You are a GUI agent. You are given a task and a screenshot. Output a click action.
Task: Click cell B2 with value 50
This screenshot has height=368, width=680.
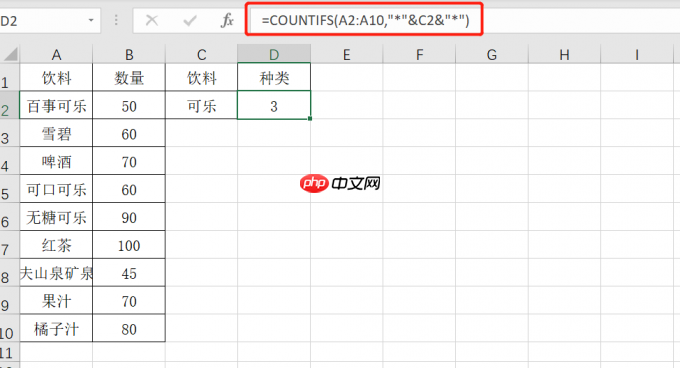point(129,105)
